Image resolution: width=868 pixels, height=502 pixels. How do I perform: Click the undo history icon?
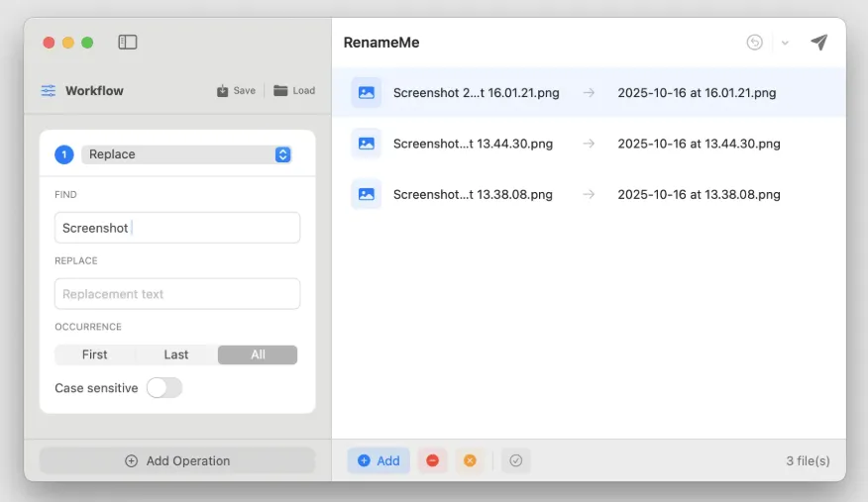[x=754, y=42]
